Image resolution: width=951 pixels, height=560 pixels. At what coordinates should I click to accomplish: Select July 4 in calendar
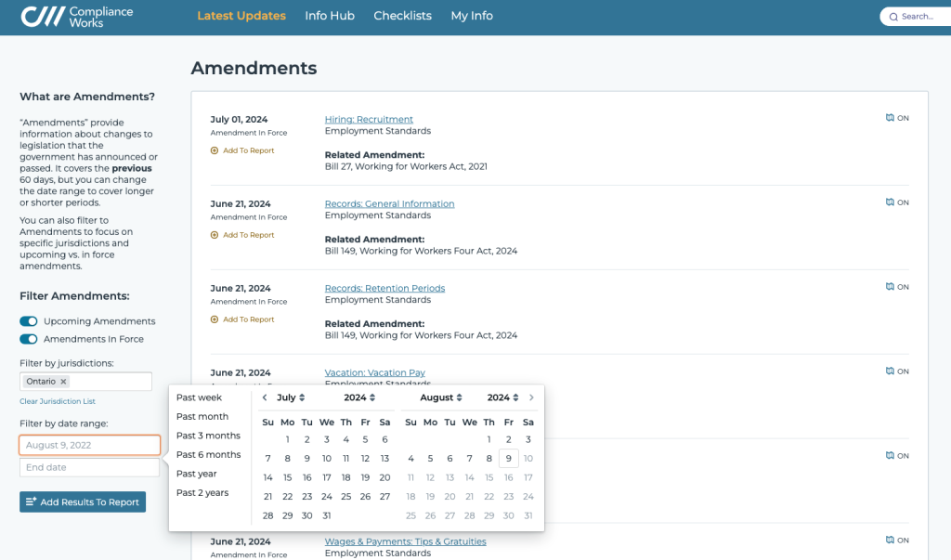[345, 439]
